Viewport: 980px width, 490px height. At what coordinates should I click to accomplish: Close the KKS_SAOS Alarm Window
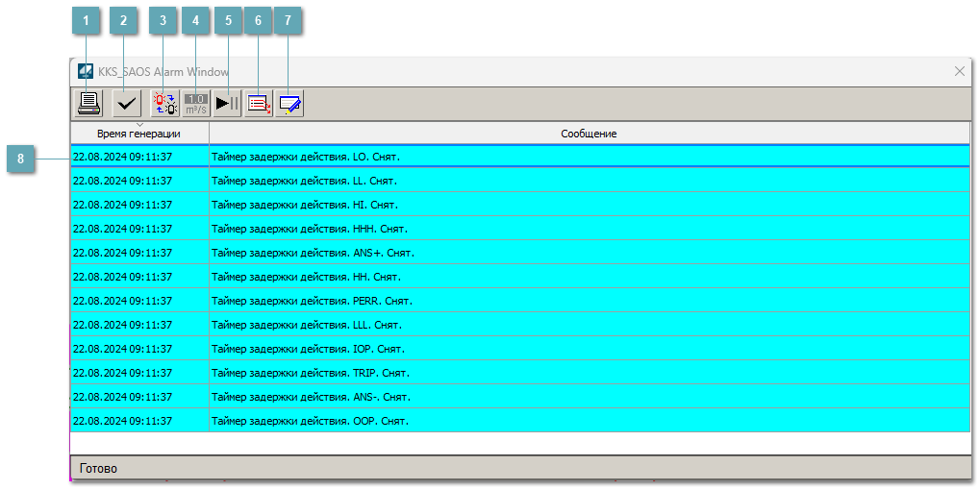click(x=959, y=71)
